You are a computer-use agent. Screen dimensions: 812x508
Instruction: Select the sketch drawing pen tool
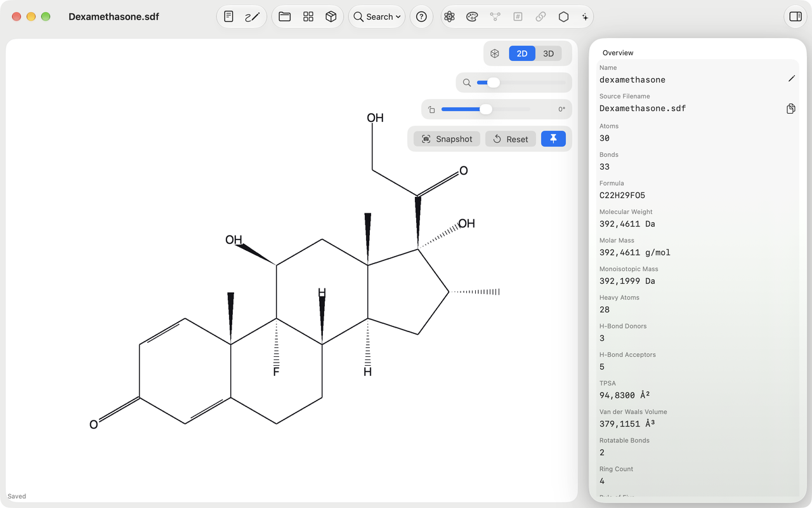coord(252,17)
